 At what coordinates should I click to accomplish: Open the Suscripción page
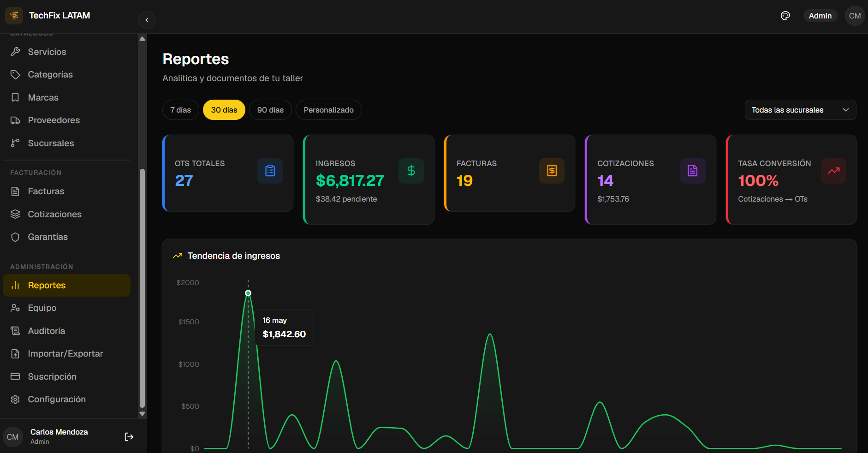pyautogui.click(x=66, y=376)
